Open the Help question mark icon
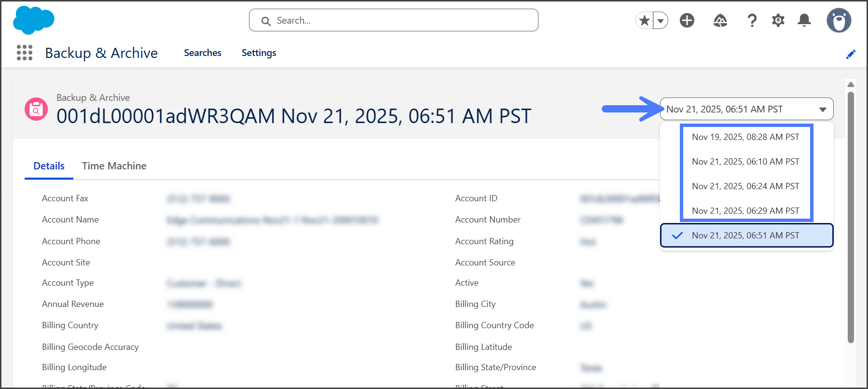868x389 pixels. coord(752,20)
